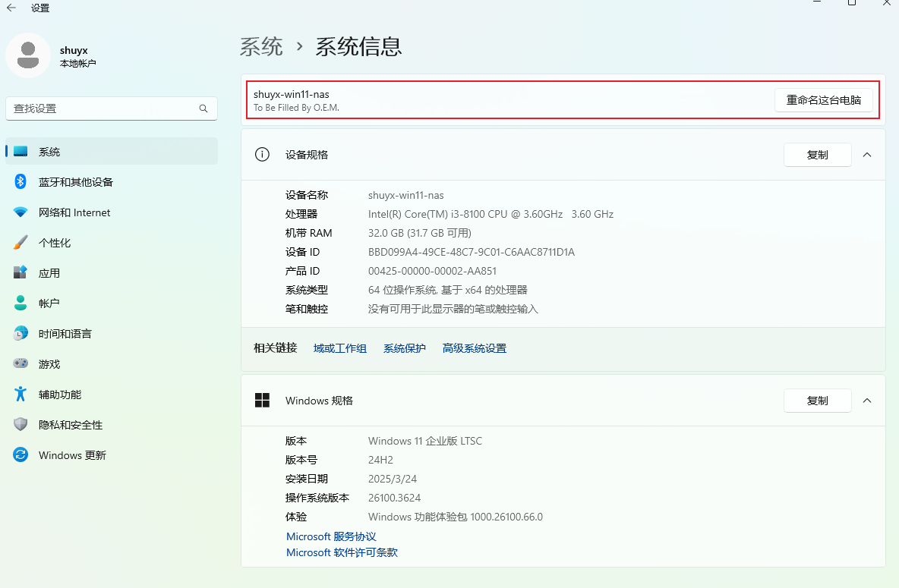Screen dimensions: 899x588
Task: Copy the Windows 规格 details
Action: (x=817, y=401)
